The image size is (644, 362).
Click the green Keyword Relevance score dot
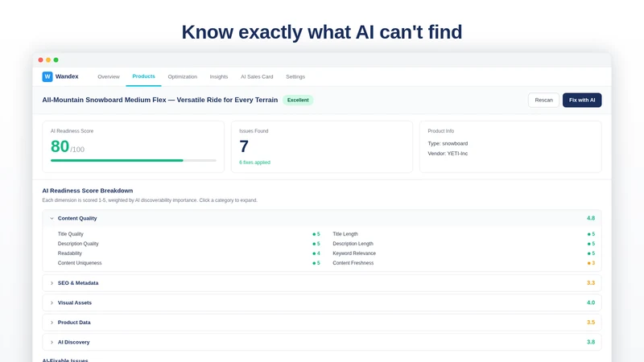(589, 253)
